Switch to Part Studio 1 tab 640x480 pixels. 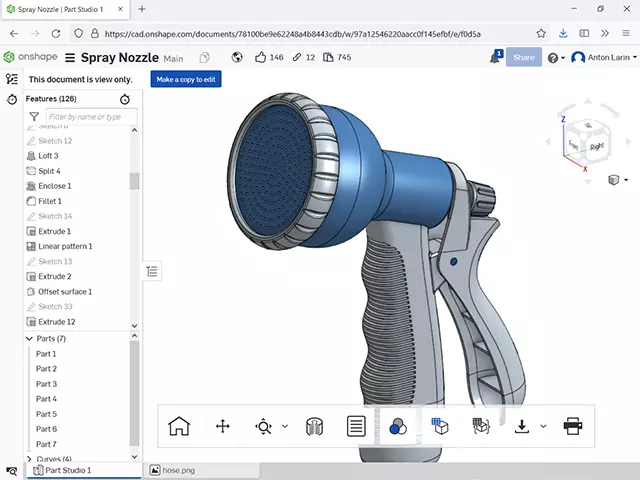pos(84,471)
